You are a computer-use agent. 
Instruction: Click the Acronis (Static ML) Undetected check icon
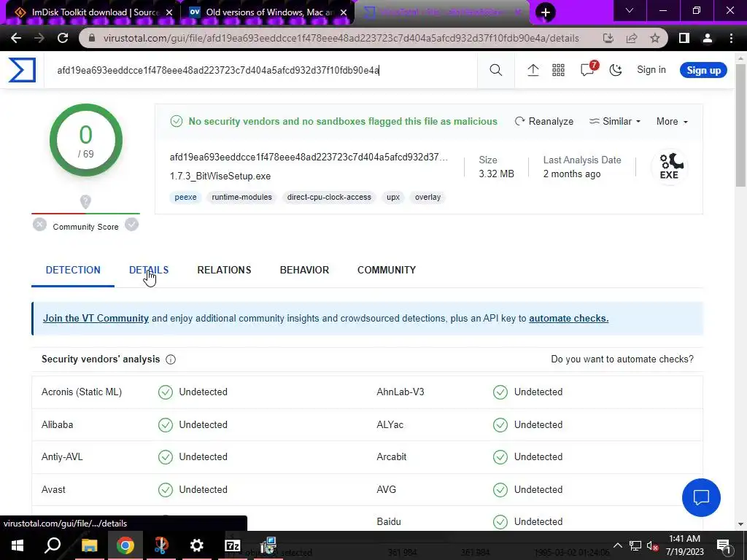tap(166, 392)
